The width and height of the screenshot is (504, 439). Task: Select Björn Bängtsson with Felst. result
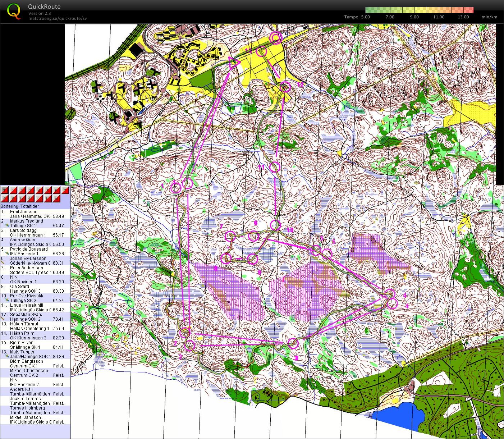click(27, 361)
